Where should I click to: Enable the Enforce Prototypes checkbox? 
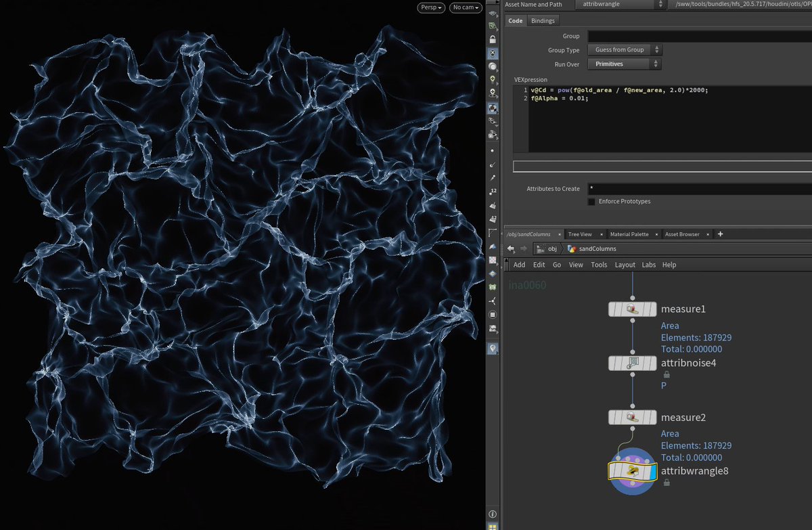(x=591, y=202)
